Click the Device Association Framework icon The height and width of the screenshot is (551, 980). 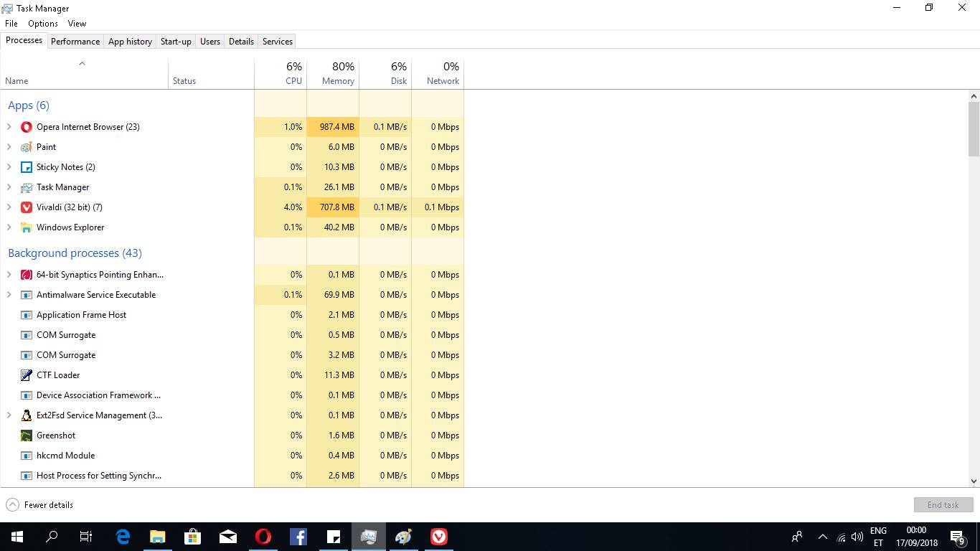(27, 395)
